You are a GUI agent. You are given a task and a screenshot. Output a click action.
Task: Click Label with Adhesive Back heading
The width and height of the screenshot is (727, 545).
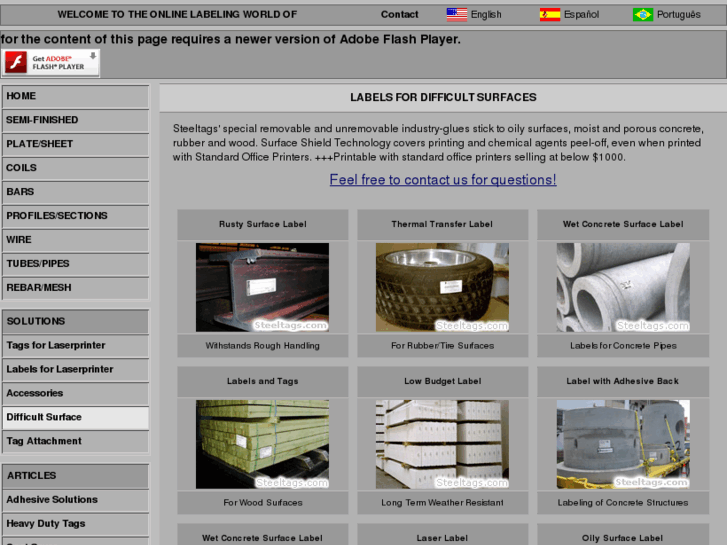pos(623,381)
